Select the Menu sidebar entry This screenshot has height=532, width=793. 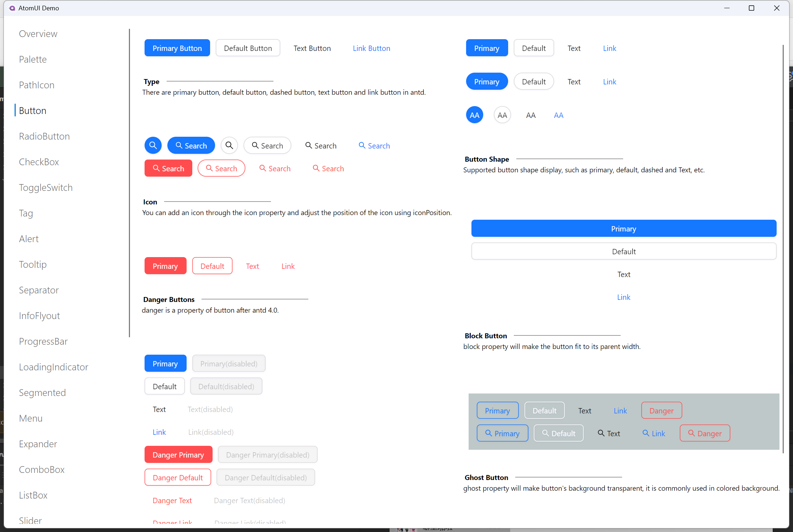pos(31,418)
